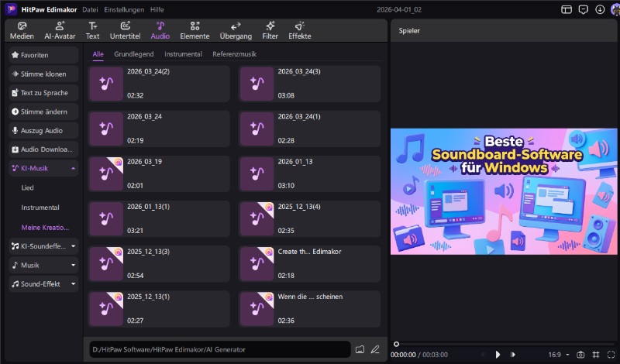
Task: Select the Audio toolbar item
Action: pyautogui.click(x=160, y=31)
